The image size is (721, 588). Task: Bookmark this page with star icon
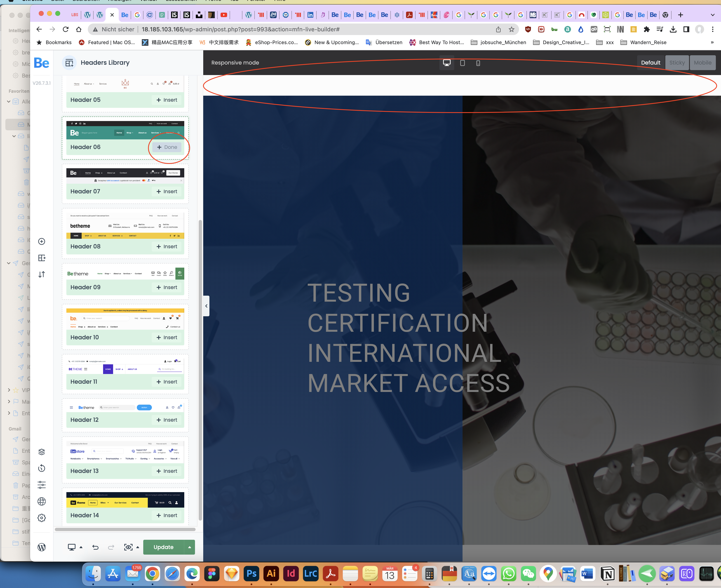[x=512, y=29]
